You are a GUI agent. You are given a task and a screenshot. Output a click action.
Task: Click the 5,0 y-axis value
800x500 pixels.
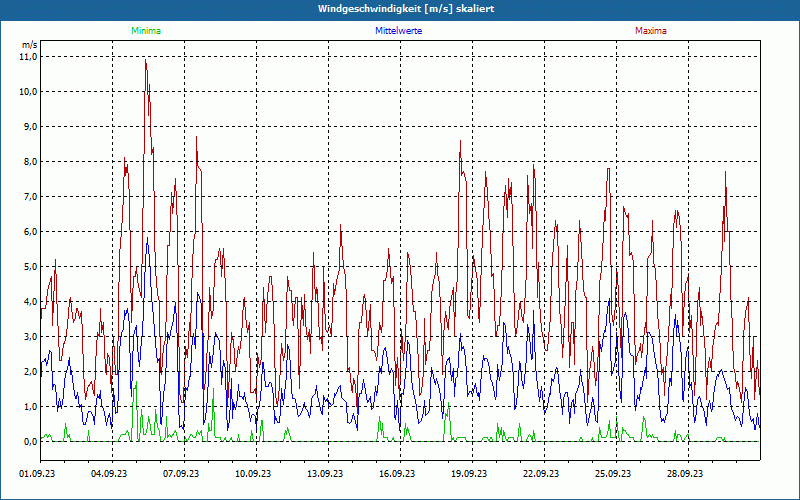click(x=31, y=266)
